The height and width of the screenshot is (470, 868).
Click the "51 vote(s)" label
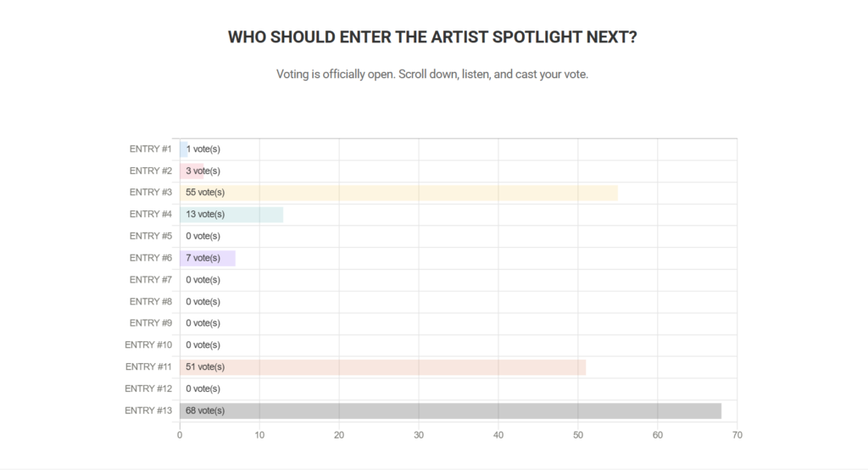(x=205, y=367)
